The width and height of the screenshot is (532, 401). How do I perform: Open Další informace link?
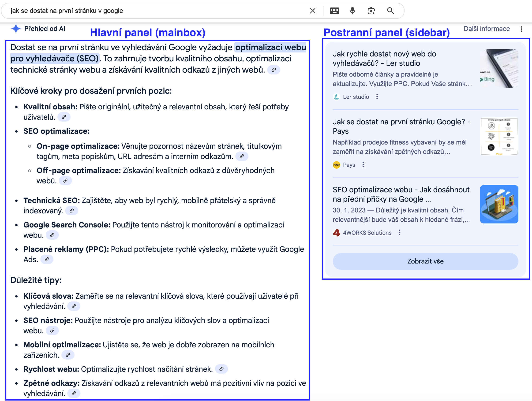(487, 29)
